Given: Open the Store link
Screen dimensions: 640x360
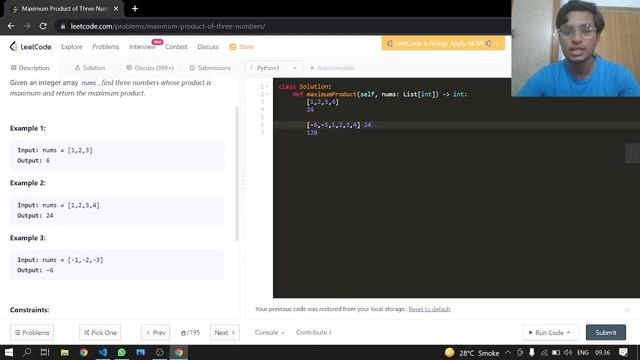Looking at the screenshot, I should tap(242, 47).
